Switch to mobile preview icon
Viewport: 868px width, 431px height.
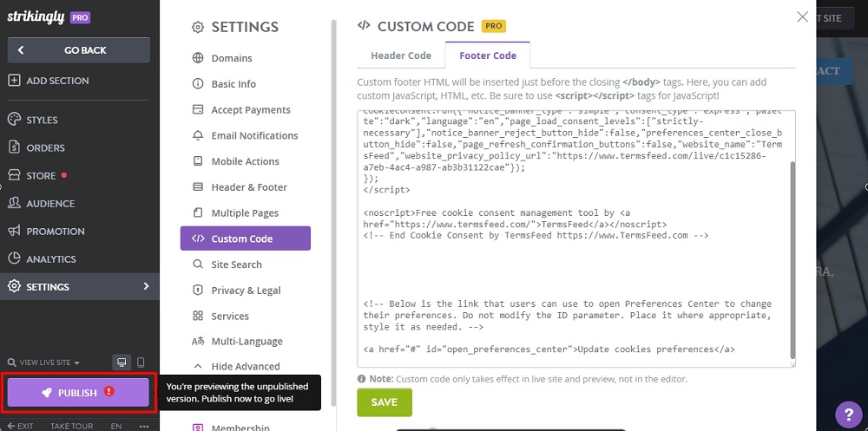[141, 363]
